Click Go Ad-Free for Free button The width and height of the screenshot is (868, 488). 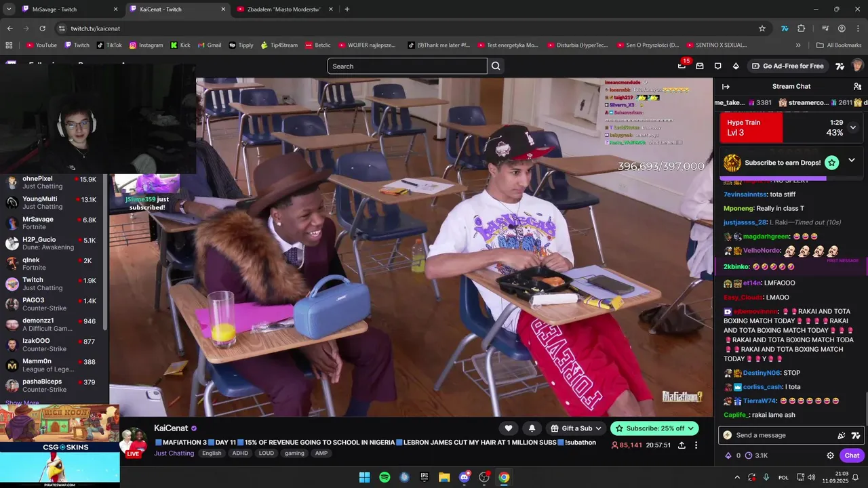tap(787, 66)
